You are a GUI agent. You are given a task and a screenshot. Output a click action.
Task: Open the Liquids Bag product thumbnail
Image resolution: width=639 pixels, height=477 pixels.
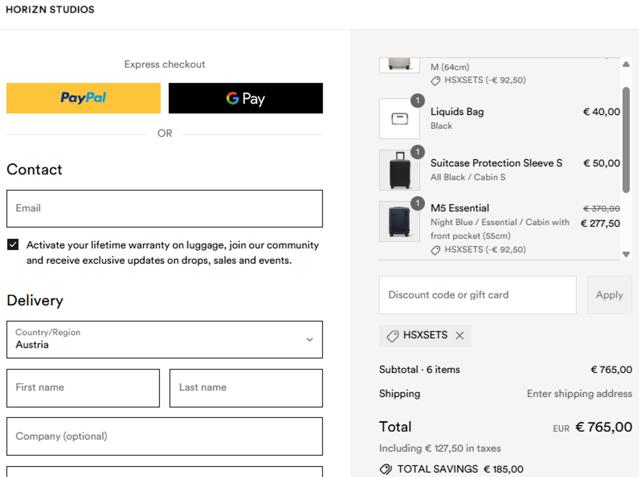pos(399,119)
